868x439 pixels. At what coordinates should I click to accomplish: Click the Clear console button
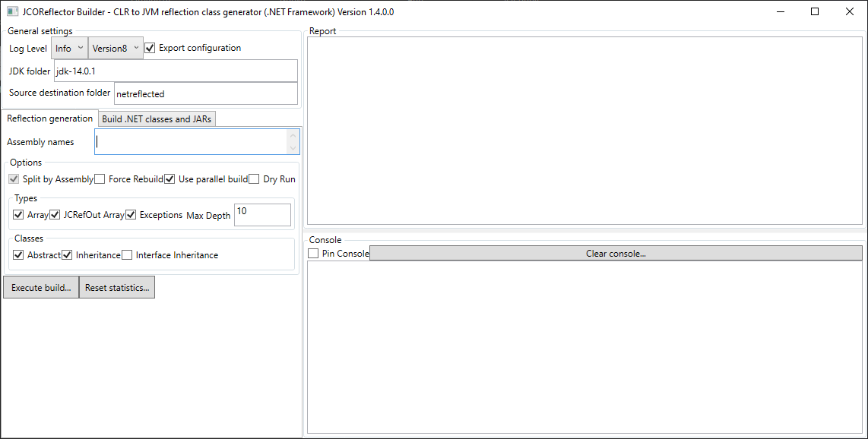616,253
